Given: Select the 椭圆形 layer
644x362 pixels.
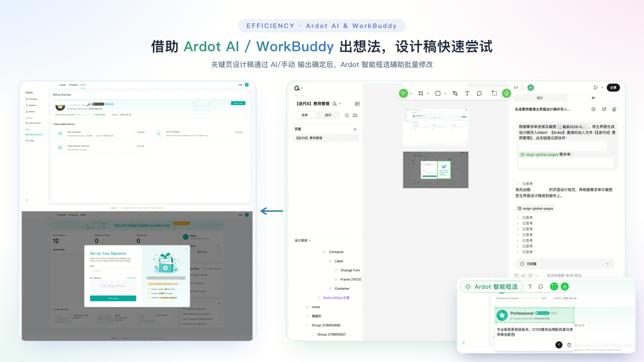Looking at the screenshot, I should click(316, 316).
